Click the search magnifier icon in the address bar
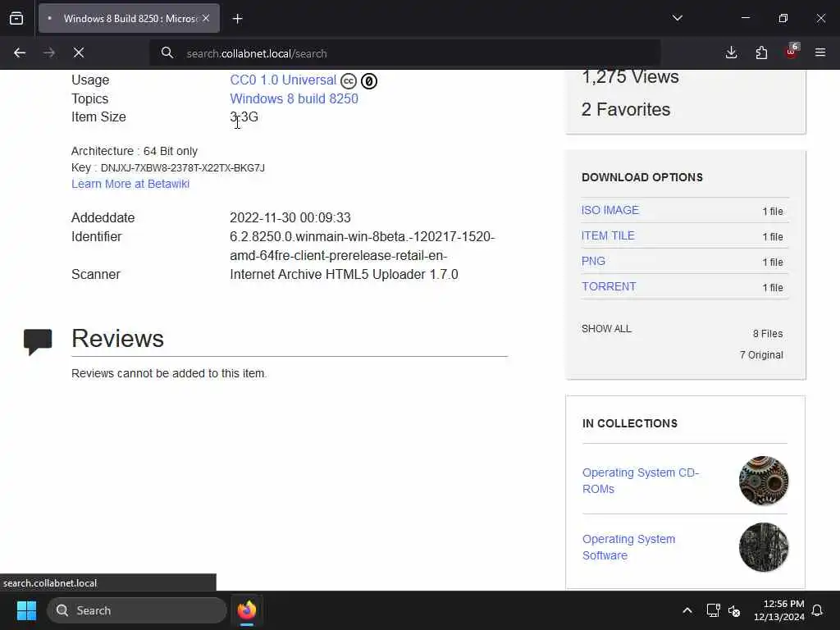 coord(167,53)
